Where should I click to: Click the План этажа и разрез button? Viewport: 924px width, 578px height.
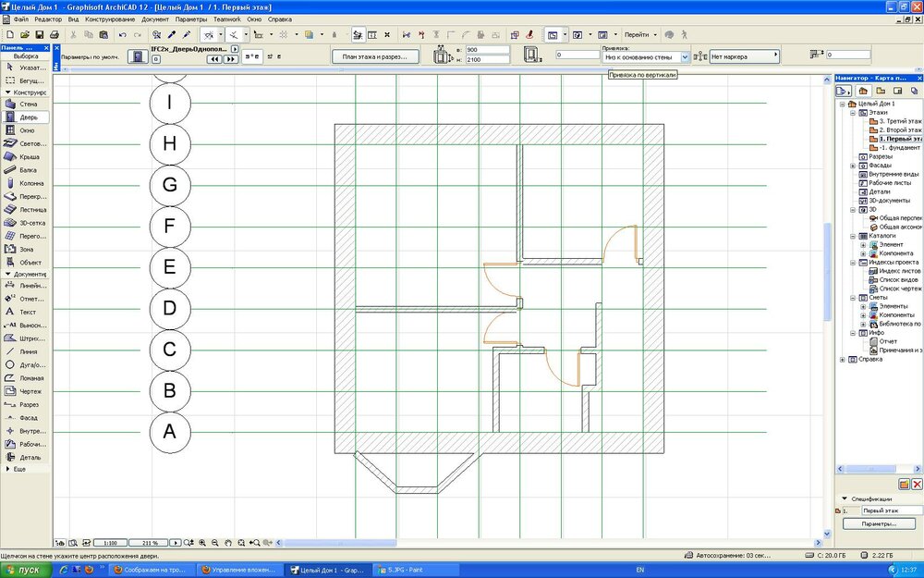(375, 56)
